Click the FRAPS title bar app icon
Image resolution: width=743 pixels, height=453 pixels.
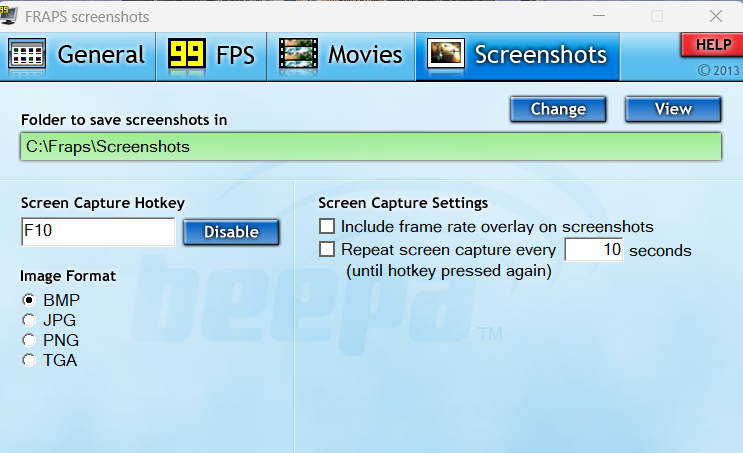[x=9, y=16]
